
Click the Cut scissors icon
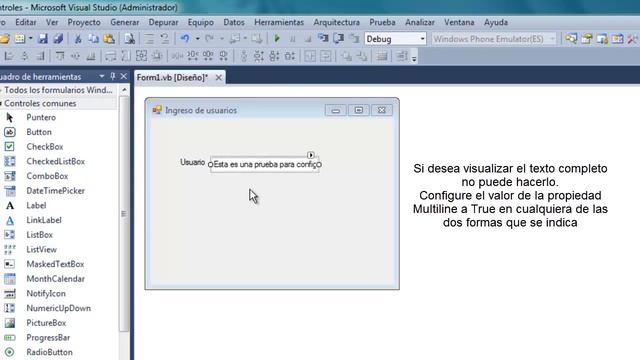point(78,39)
